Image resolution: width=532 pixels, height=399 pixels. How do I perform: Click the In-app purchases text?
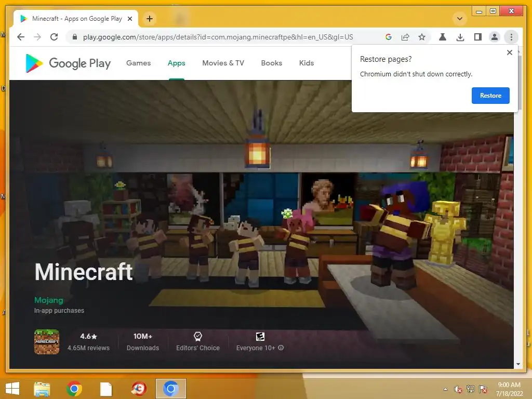tap(59, 311)
